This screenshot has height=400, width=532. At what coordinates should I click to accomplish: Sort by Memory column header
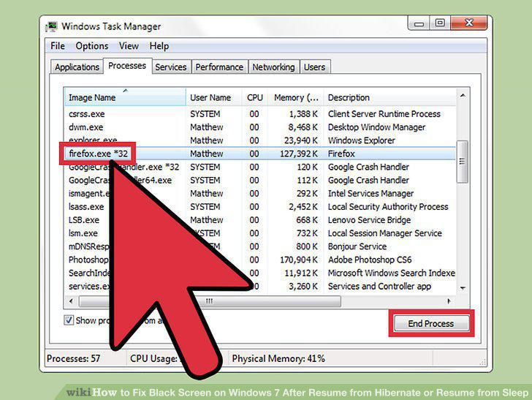[296, 97]
